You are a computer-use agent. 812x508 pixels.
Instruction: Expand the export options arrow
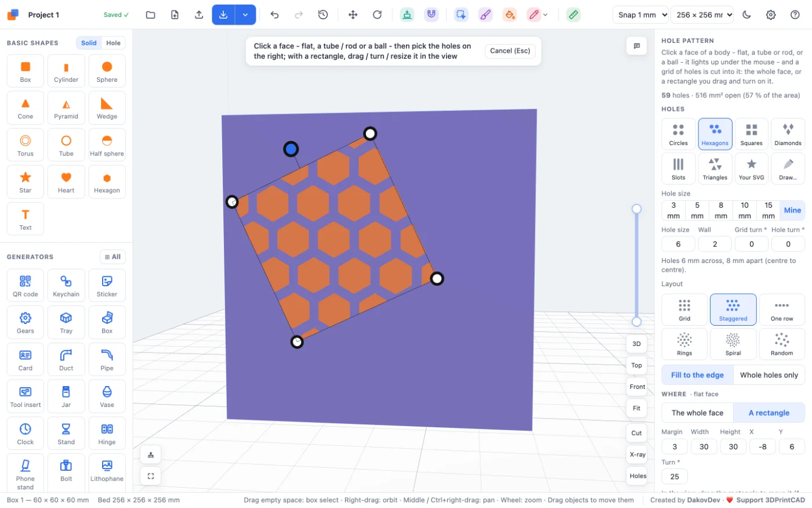click(245, 15)
